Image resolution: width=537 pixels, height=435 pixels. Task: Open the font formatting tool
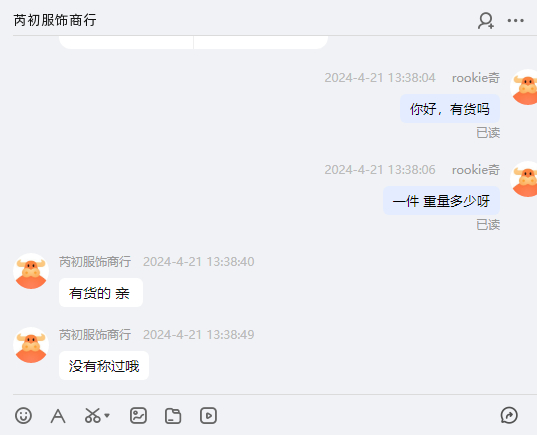pyautogui.click(x=58, y=416)
